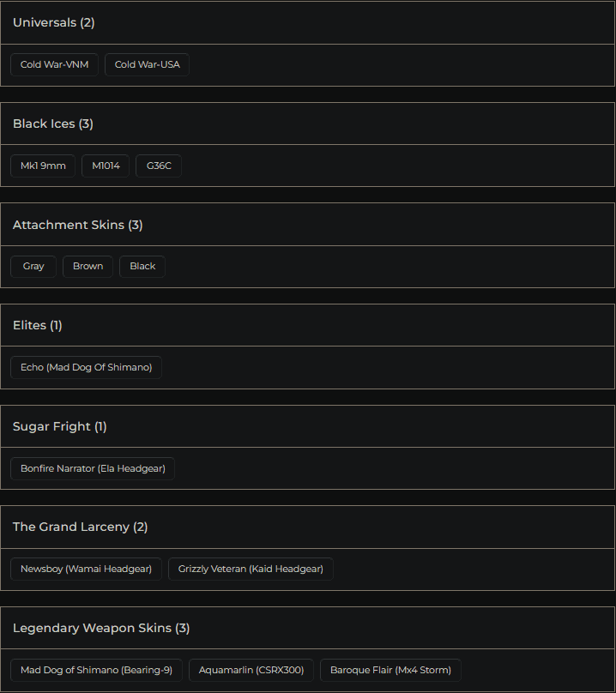The width and height of the screenshot is (616, 693).
Task: Click the Mad Dog of Shimano (Bearing-9) tag
Action: 96,670
